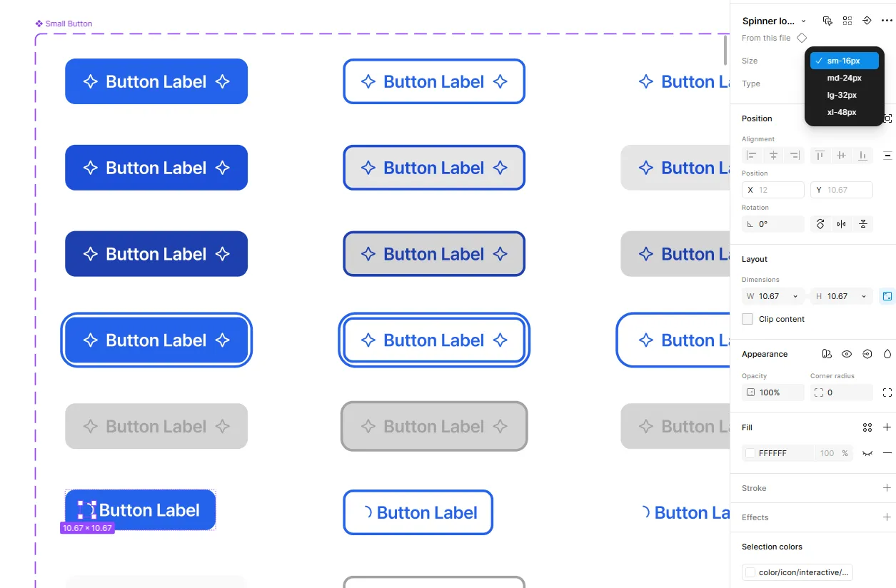Add an effect with the plus button

pyautogui.click(x=887, y=517)
